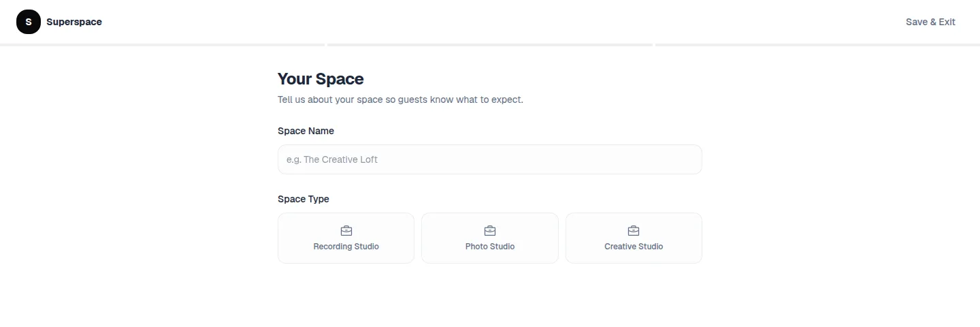Focus the Space Name input field
The height and width of the screenshot is (327, 980).
pos(490,159)
